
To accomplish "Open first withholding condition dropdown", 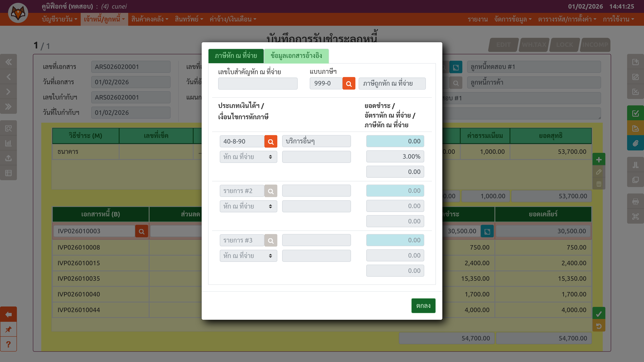I will 248,157.
